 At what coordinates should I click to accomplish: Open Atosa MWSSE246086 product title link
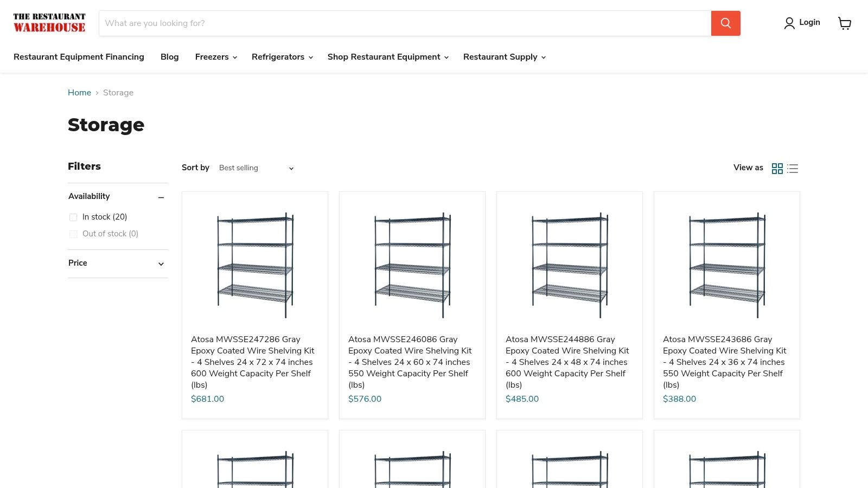(x=410, y=362)
